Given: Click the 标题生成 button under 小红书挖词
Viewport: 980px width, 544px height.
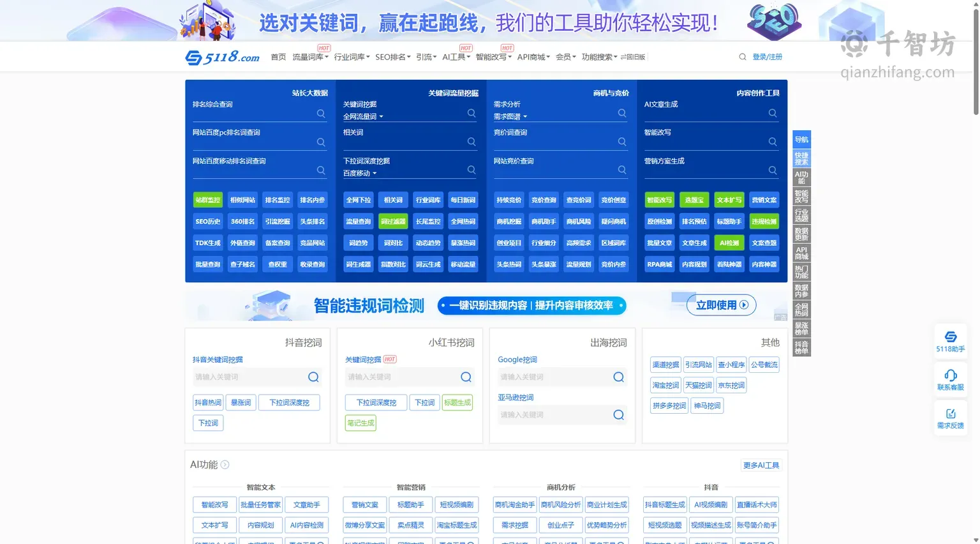Looking at the screenshot, I should [457, 403].
